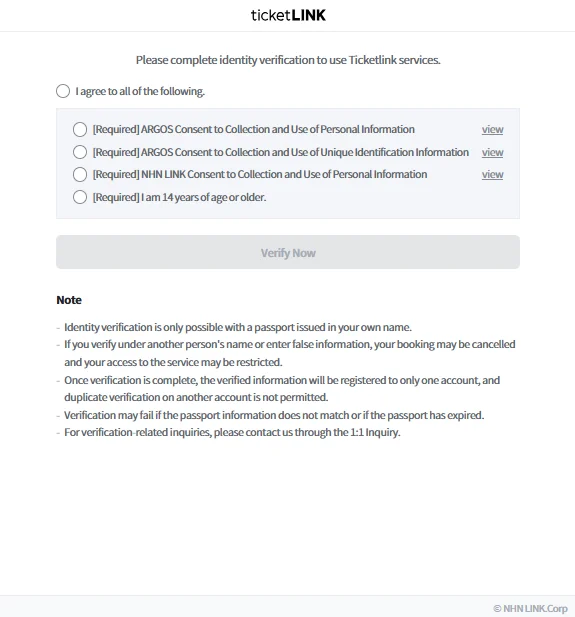This screenshot has height=617, width=575.
Task: Click the ARGOS Unique Identification Information label text
Action: 281,152
